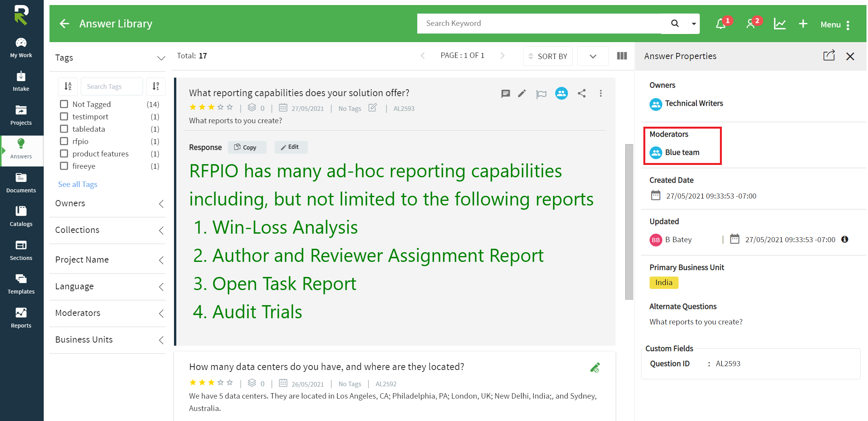Click the India business unit tag
The height and width of the screenshot is (421, 868).
(x=664, y=283)
